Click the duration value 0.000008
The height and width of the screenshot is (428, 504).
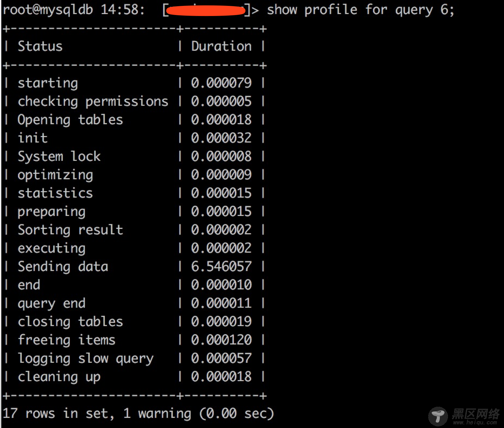221,156
